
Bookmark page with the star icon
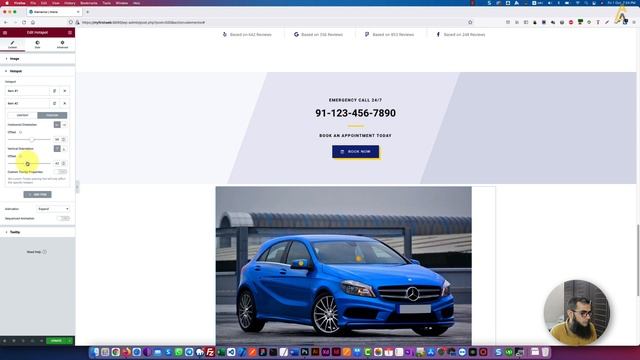[x=470, y=22]
